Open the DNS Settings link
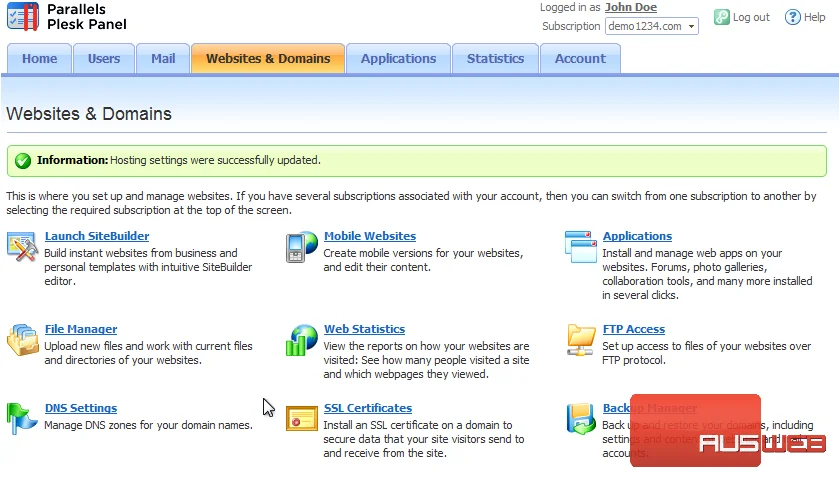Screen dimensions: 840x480 (81, 408)
